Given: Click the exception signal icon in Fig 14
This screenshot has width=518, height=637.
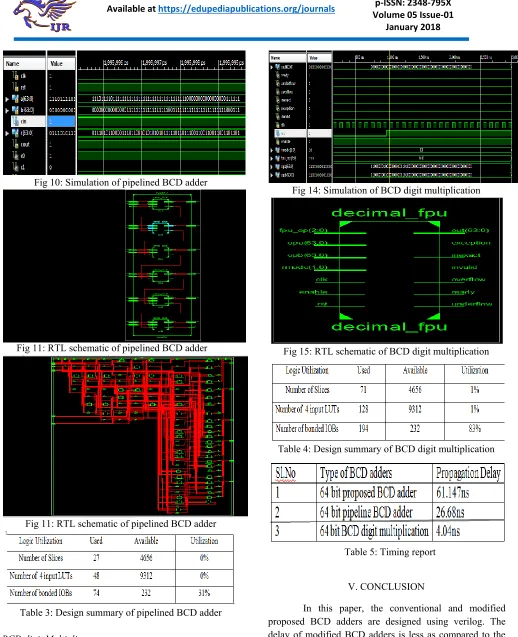Looking at the screenshot, I should (x=277, y=108).
